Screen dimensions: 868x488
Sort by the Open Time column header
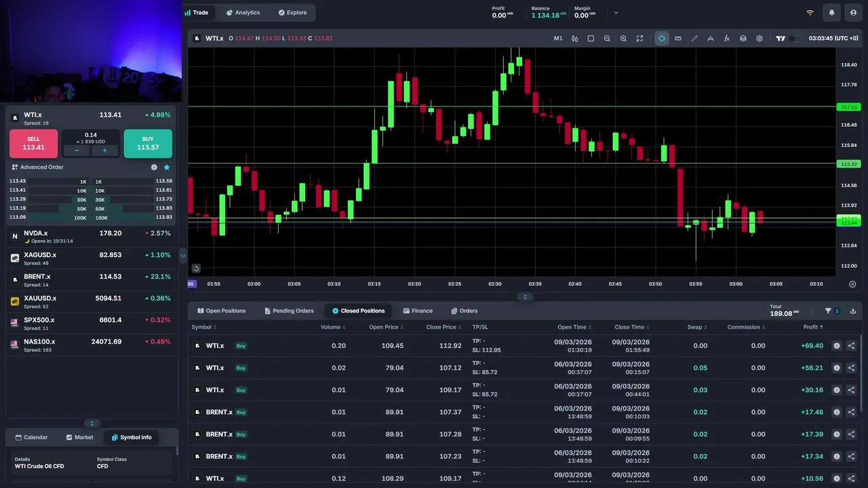click(x=574, y=327)
